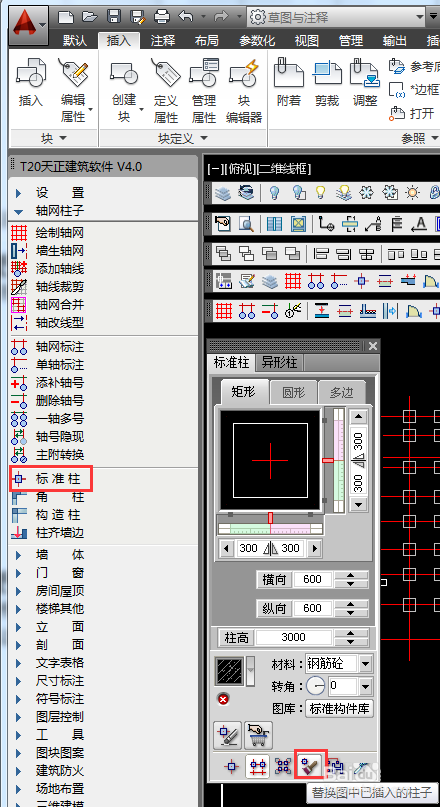
Task: Click the 横向 size stepper arrows
Action: (351, 580)
